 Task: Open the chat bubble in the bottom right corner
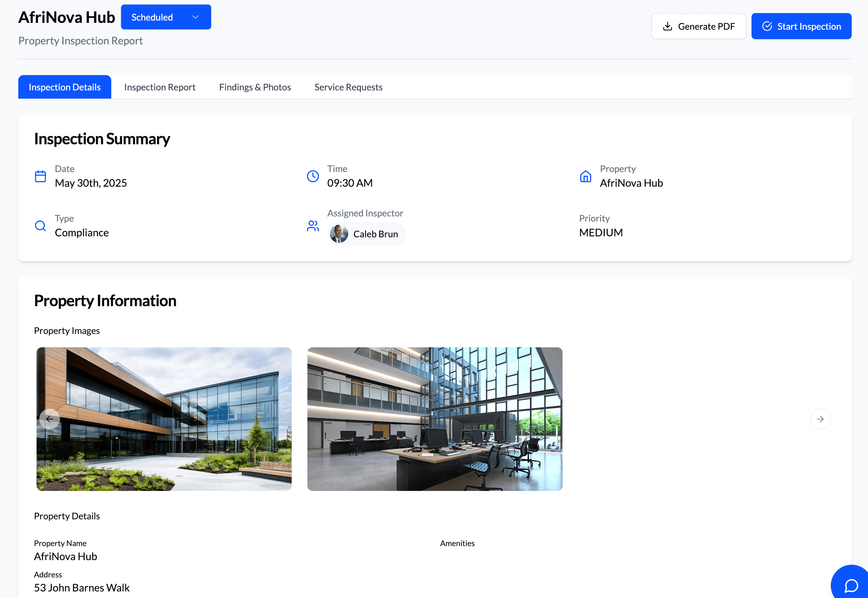pyautogui.click(x=850, y=585)
